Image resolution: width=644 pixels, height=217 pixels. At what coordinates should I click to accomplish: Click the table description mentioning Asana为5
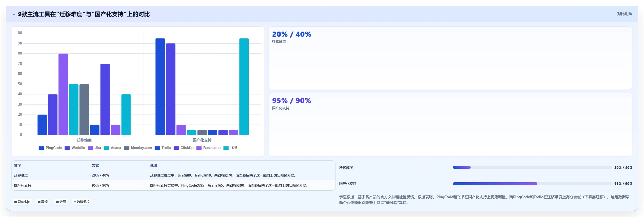coord(230,185)
